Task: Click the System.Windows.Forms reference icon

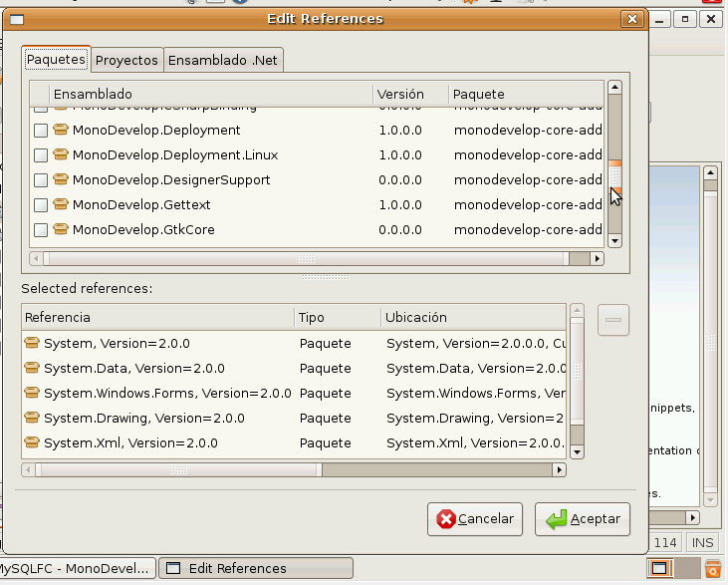Action: coord(32,393)
